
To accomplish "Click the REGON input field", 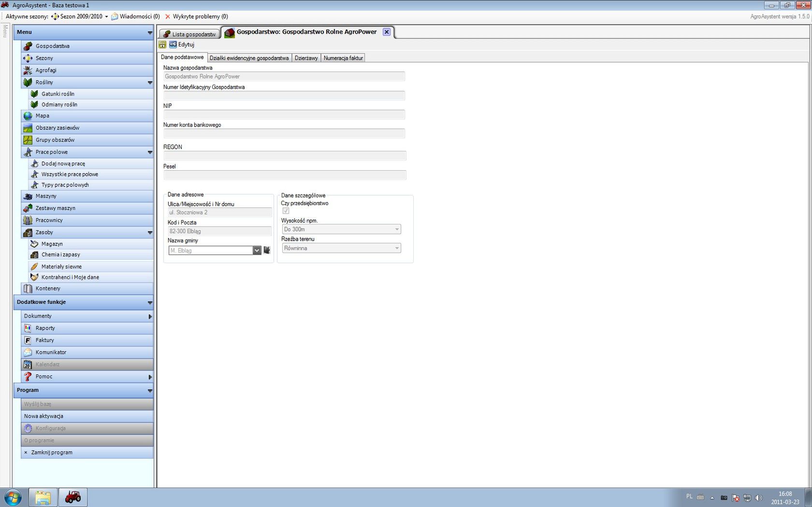I will point(285,155).
